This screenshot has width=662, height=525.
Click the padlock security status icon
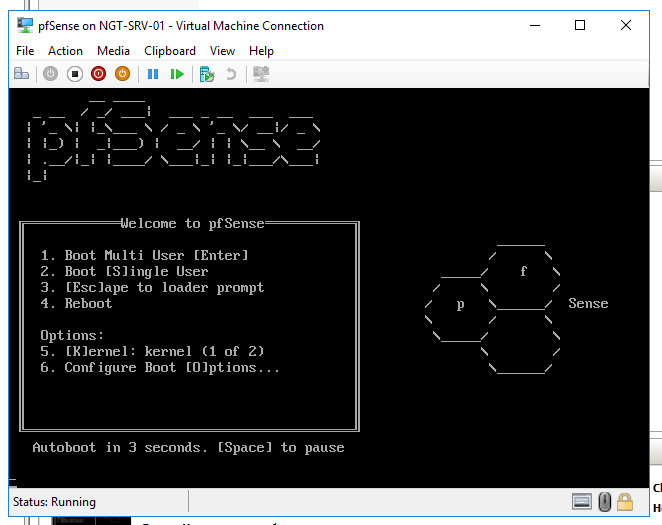(625, 501)
